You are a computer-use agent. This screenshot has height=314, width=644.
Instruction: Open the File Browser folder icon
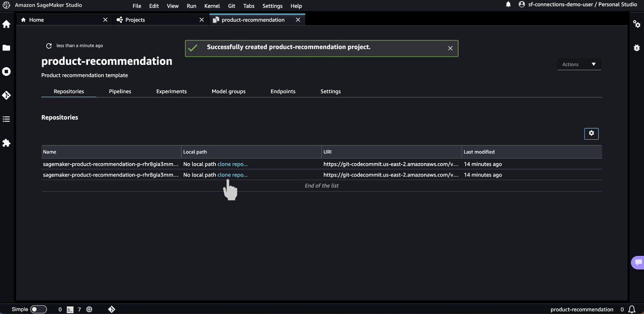(x=6, y=48)
